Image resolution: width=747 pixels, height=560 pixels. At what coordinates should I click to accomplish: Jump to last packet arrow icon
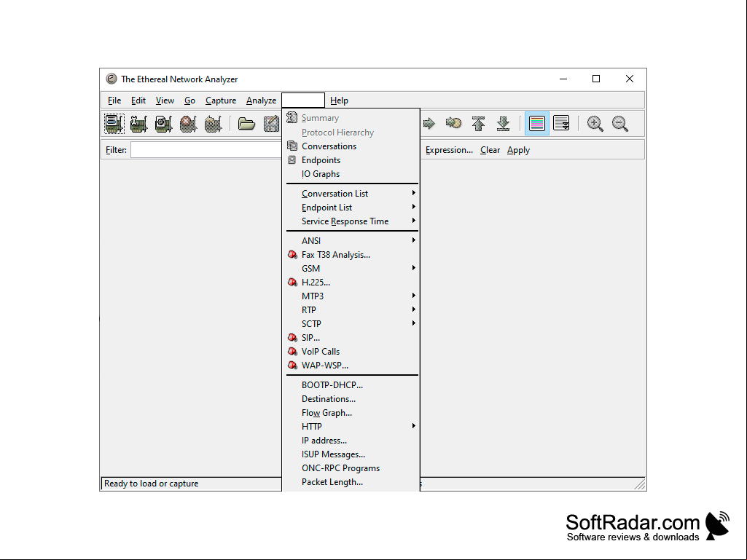point(503,124)
